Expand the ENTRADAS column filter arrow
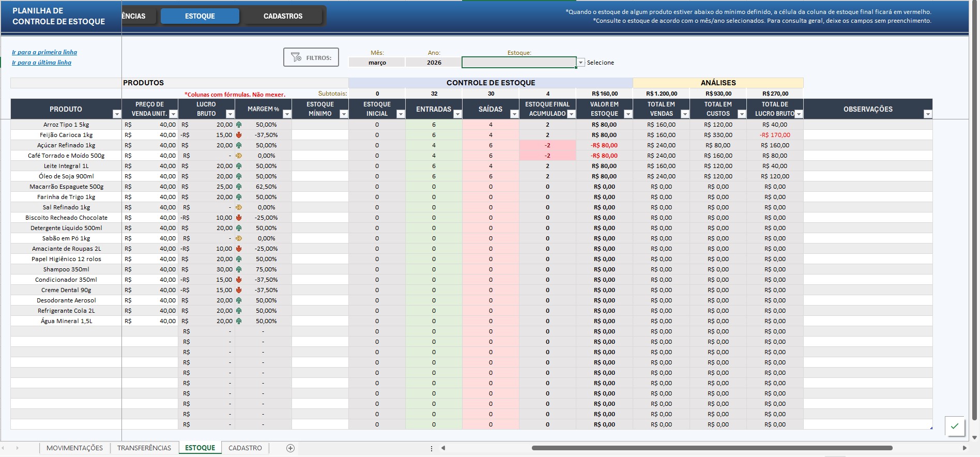 (x=457, y=114)
